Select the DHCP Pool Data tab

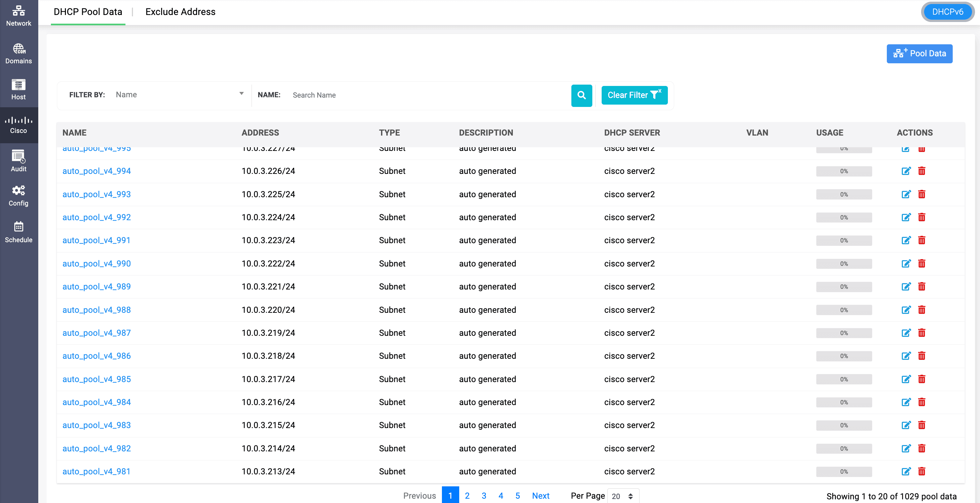point(88,12)
